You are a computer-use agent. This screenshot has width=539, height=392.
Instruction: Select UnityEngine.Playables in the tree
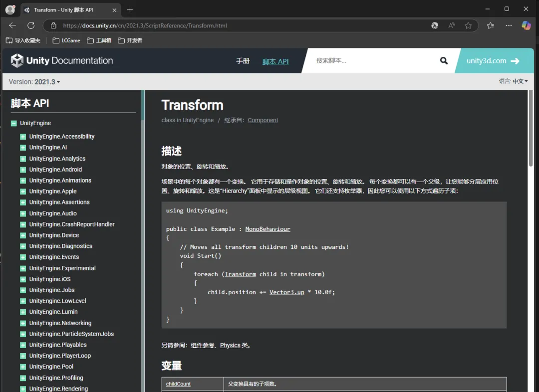pos(58,345)
